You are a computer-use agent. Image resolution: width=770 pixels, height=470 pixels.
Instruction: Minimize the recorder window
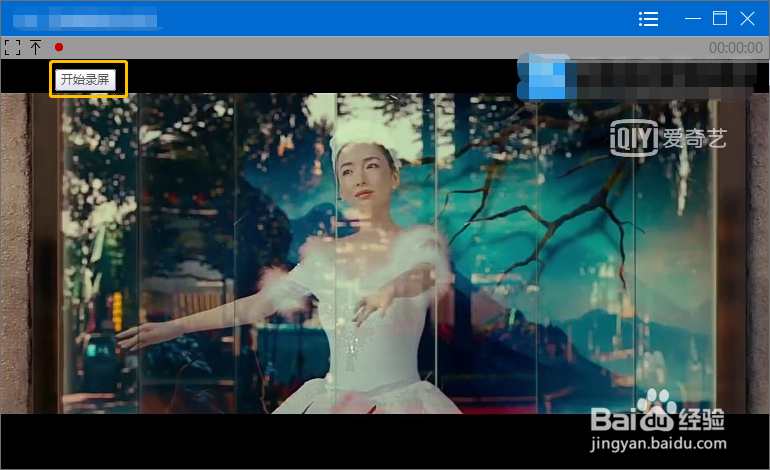click(692, 19)
